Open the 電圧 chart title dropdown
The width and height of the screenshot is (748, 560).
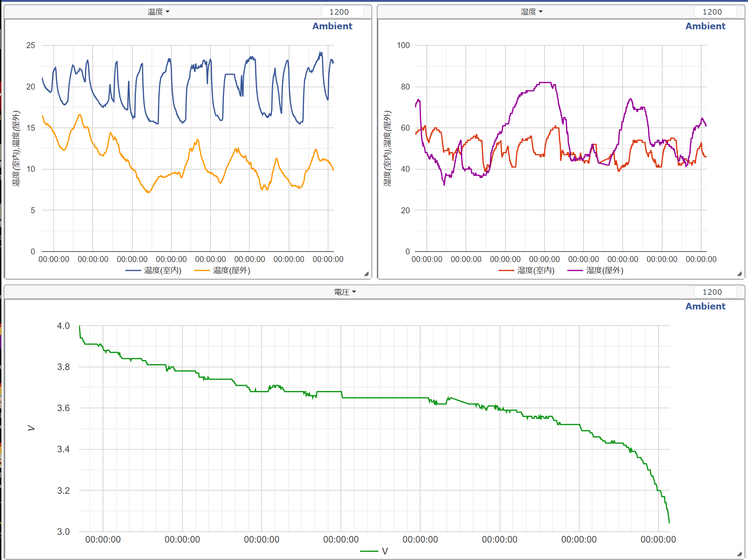coord(345,292)
